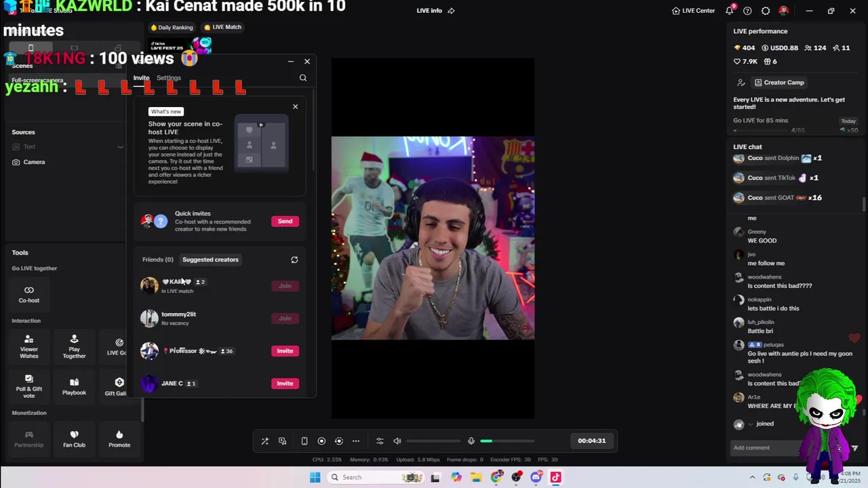Open Discord from the taskbar
The image size is (868, 488).
pyautogui.click(x=536, y=477)
